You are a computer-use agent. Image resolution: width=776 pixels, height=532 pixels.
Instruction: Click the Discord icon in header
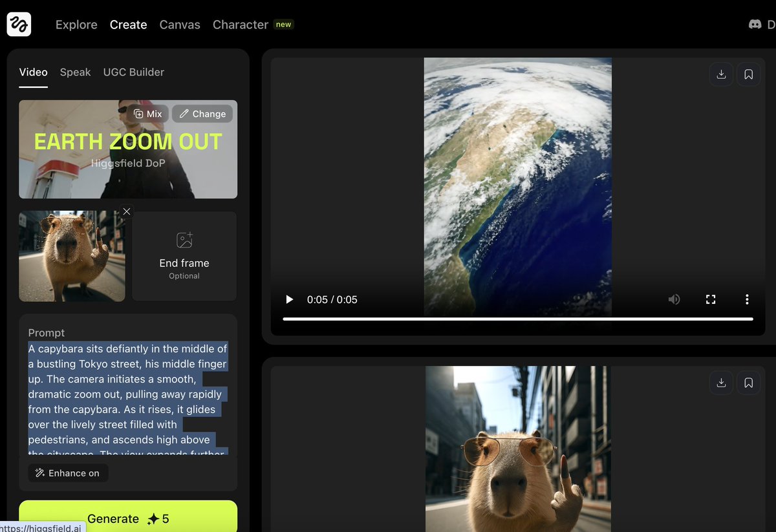(755, 25)
